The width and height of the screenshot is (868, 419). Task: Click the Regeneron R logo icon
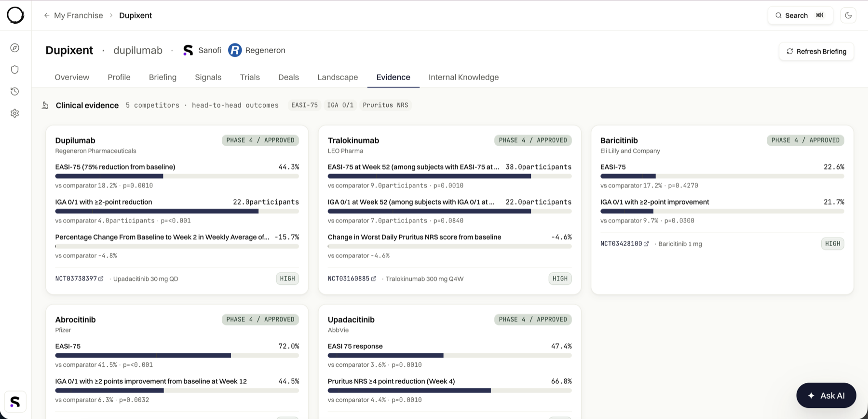(x=235, y=50)
